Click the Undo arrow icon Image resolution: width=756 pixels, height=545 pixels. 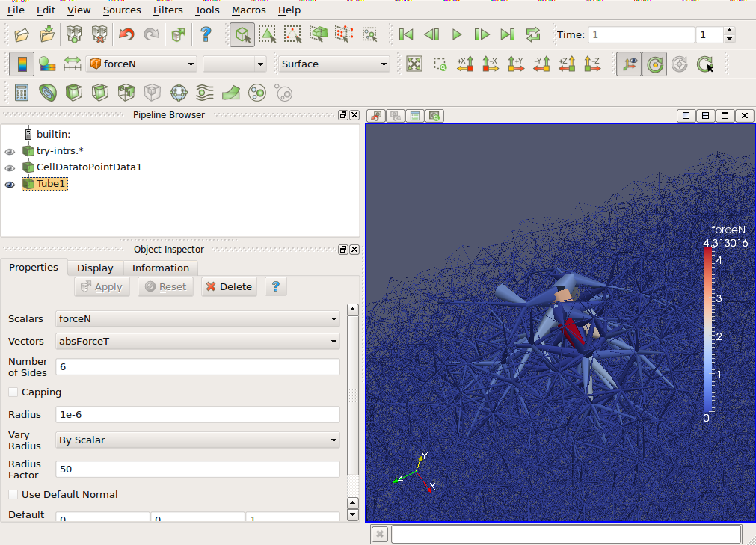(x=126, y=34)
